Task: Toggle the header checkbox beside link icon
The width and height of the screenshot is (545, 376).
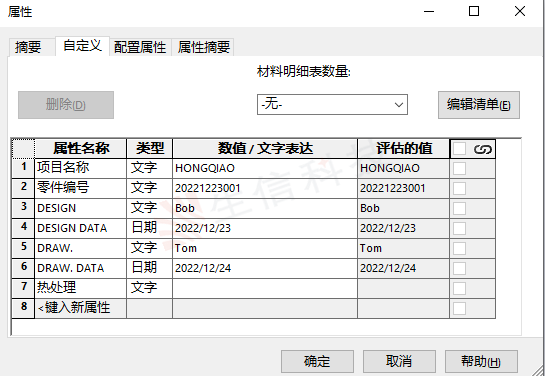Action: coord(459,149)
